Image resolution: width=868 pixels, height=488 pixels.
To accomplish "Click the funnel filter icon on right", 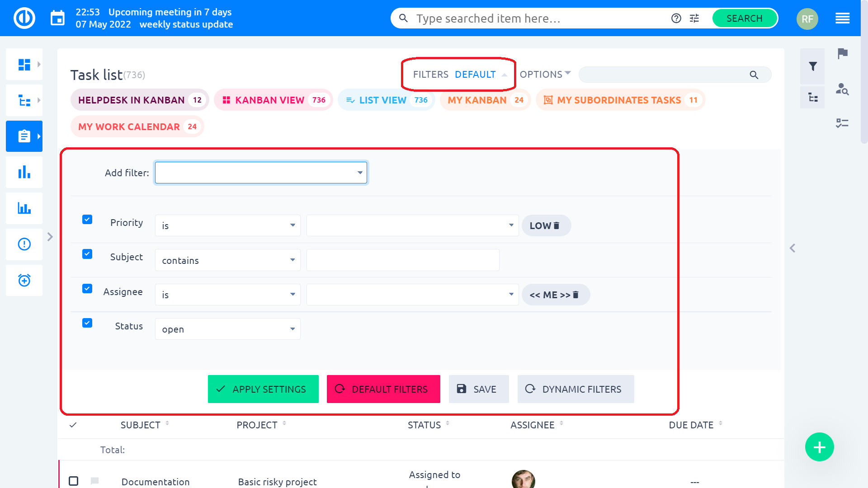I will click(x=812, y=66).
